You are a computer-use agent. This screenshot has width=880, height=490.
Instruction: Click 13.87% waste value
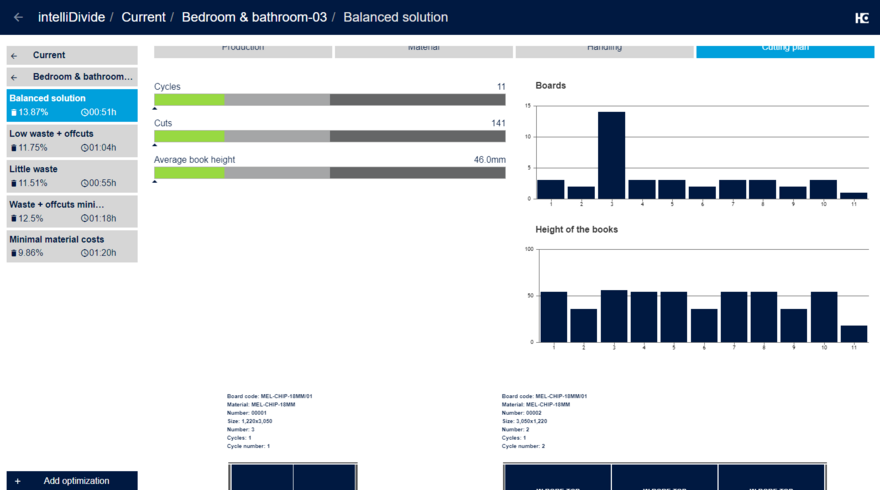(x=33, y=112)
